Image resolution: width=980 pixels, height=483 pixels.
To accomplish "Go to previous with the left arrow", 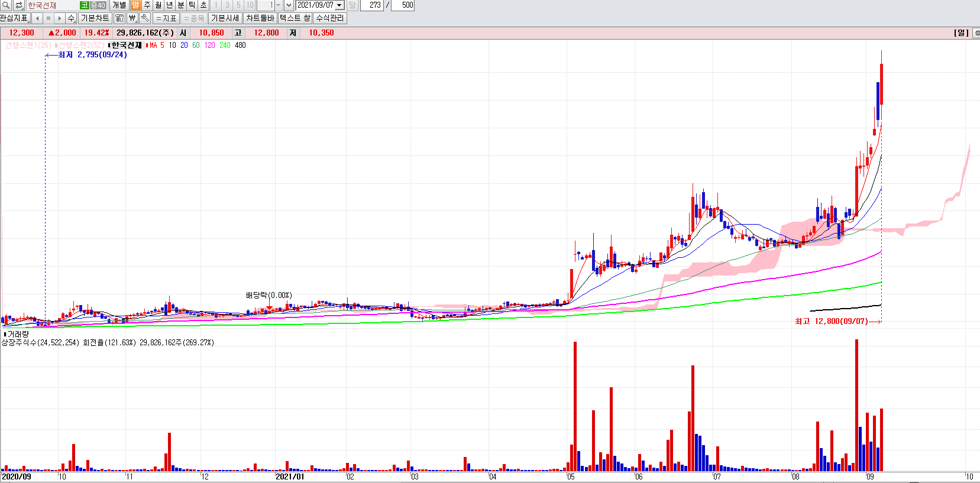I will click(x=37, y=18).
